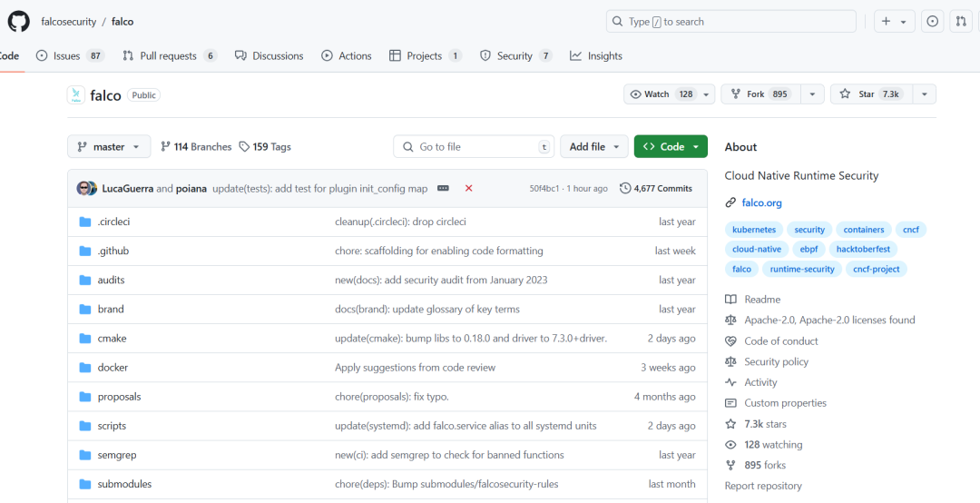Open the semgrep folder
The width and height of the screenshot is (980, 503).
point(117,455)
